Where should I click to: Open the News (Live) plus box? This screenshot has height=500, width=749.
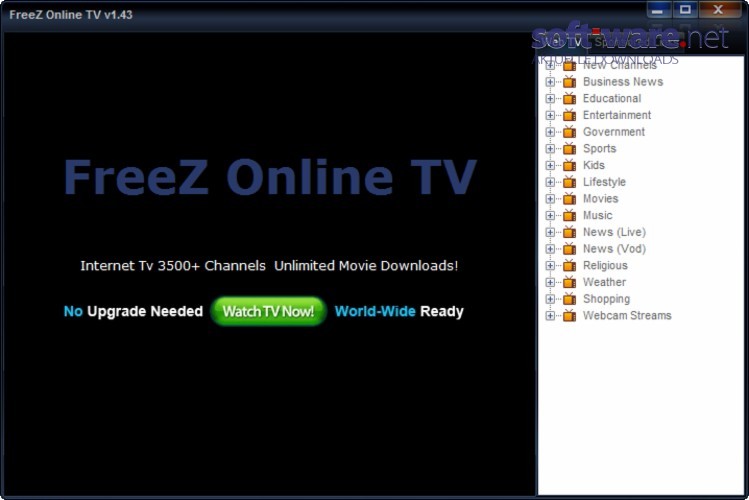click(550, 233)
